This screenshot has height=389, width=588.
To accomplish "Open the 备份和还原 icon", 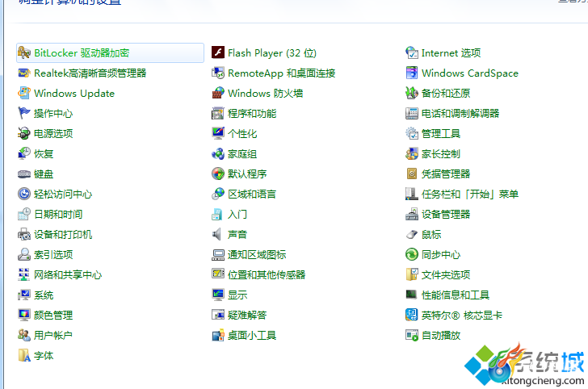I will [x=412, y=94].
